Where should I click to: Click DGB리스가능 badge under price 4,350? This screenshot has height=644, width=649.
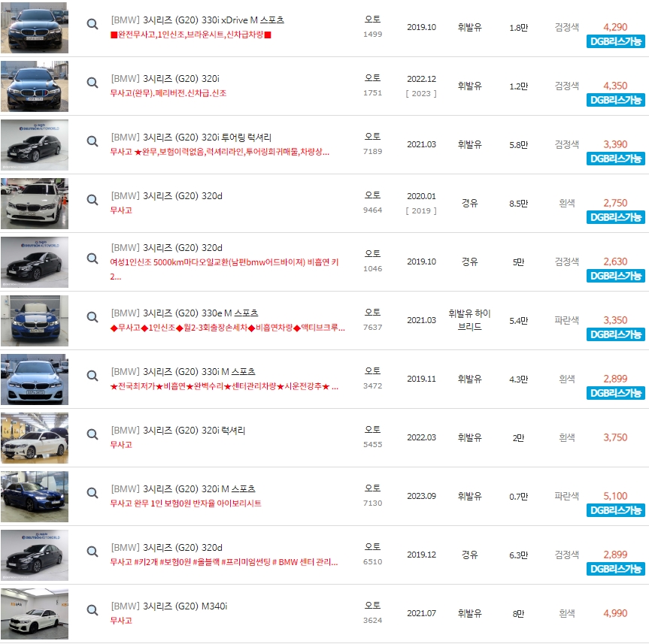point(615,100)
